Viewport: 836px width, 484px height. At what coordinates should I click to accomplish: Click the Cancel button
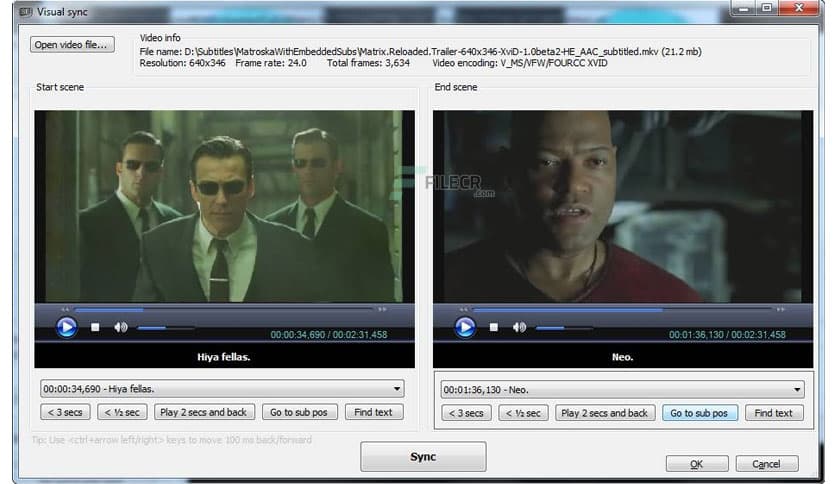(x=766, y=463)
